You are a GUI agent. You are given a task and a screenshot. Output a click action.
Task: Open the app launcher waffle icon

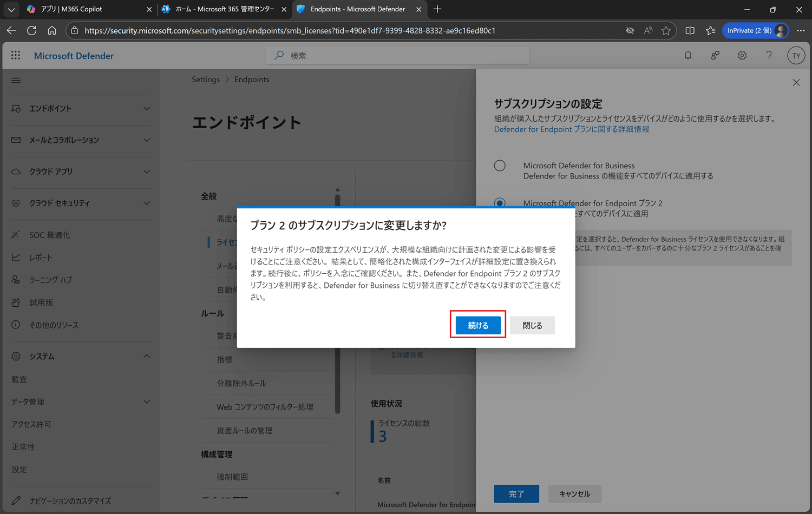point(16,55)
